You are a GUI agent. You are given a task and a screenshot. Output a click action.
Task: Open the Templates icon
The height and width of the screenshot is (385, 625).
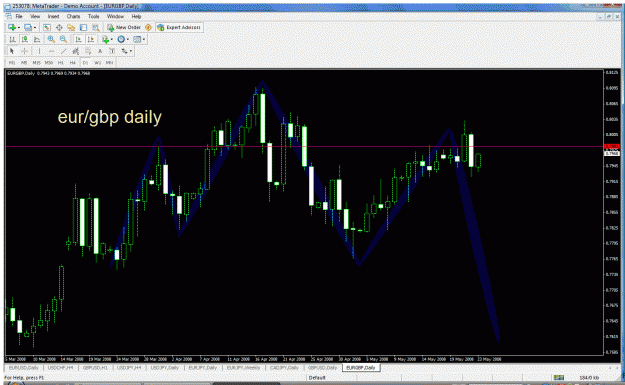click(x=137, y=39)
